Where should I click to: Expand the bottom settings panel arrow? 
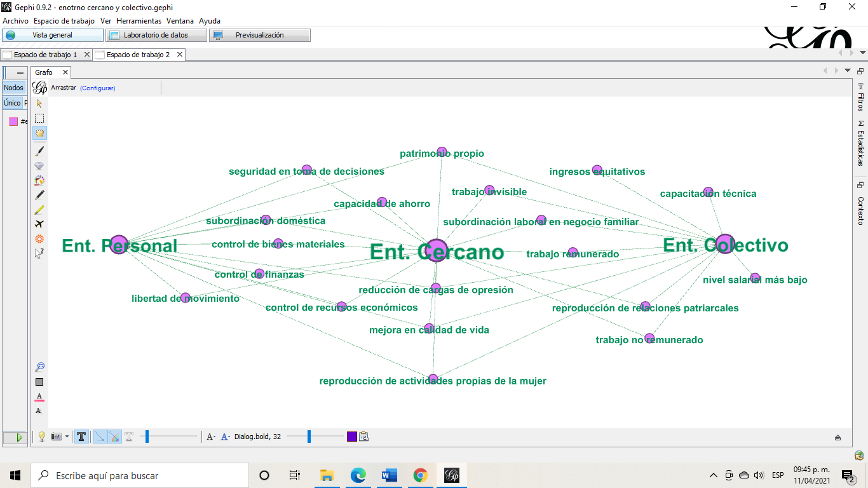click(837, 437)
